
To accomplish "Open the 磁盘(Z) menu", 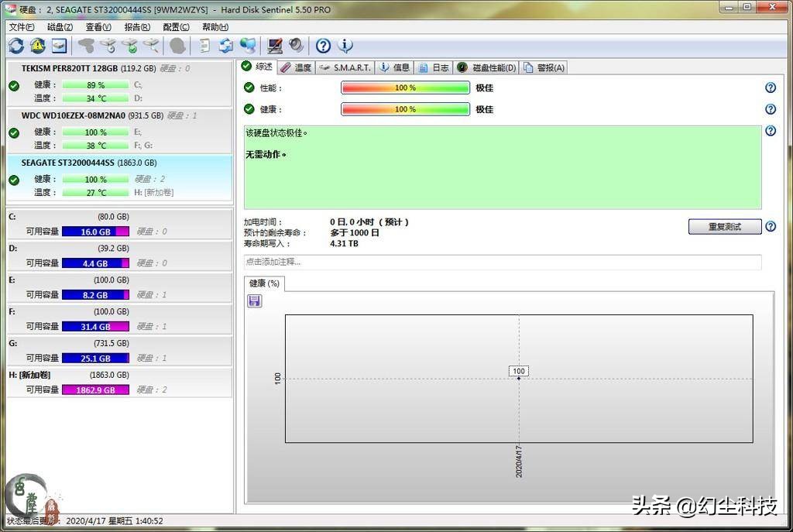I will point(60,27).
